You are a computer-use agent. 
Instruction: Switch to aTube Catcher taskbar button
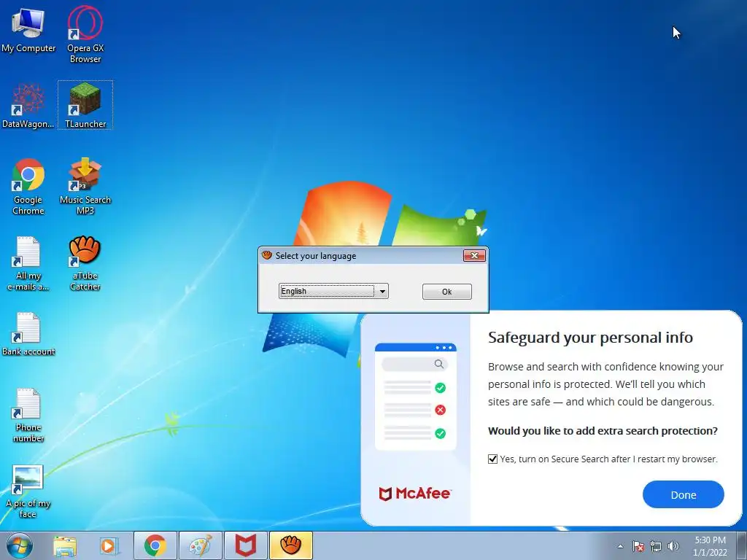290,545
